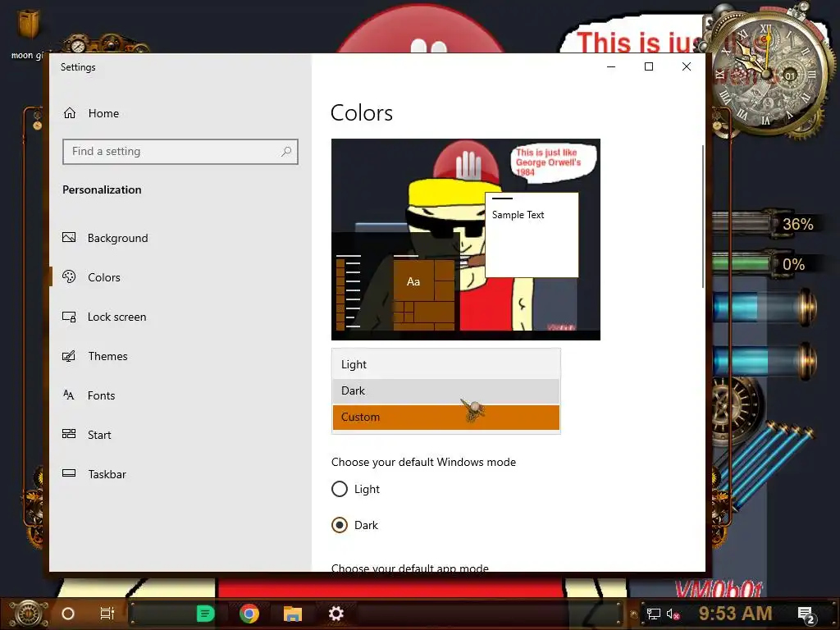Open green chat app on taskbar
Viewport: 840px width, 630px height.
pos(205,614)
